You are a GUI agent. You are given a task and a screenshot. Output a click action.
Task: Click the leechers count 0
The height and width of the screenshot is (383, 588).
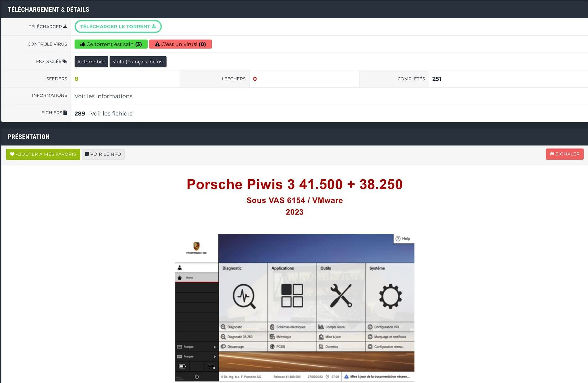(x=255, y=79)
